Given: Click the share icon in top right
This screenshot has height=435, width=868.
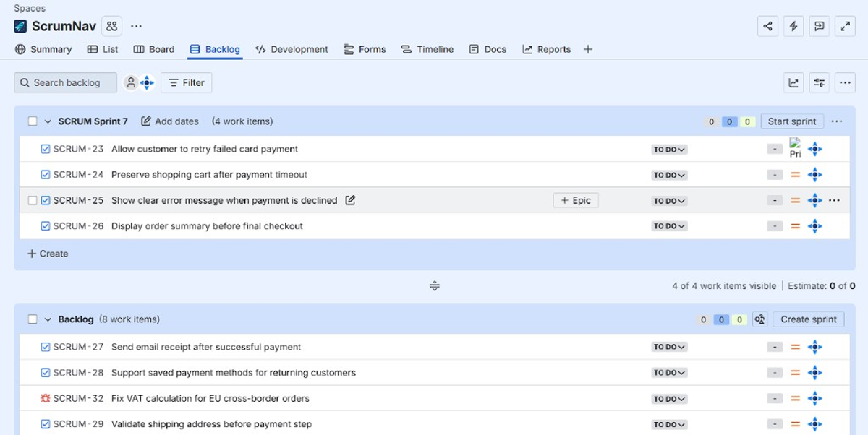Looking at the screenshot, I should click(767, 26).
